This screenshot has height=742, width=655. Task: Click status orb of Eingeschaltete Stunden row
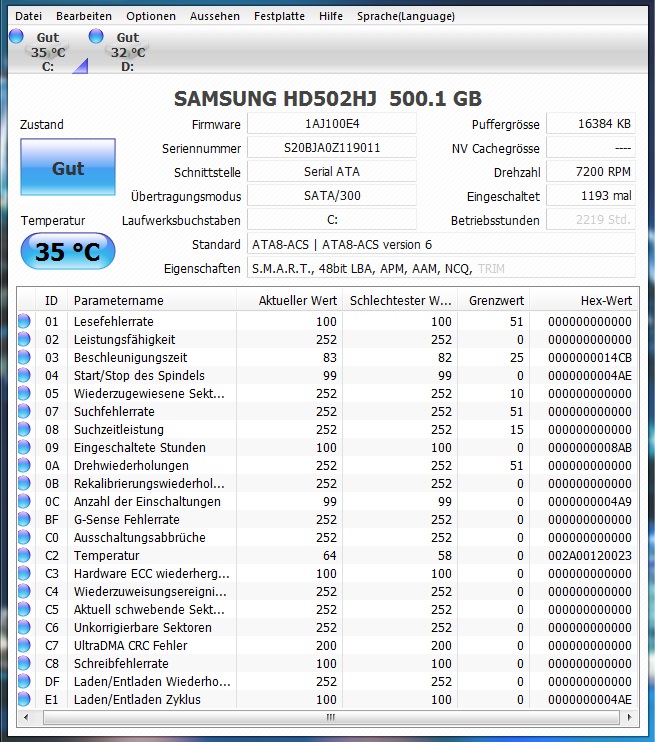tap(24, 447)
